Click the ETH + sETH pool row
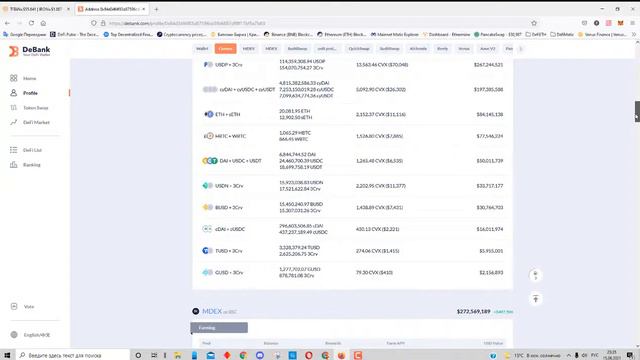Screen dimensions: 640x360 pyautogui.click(x=352, y=114)
